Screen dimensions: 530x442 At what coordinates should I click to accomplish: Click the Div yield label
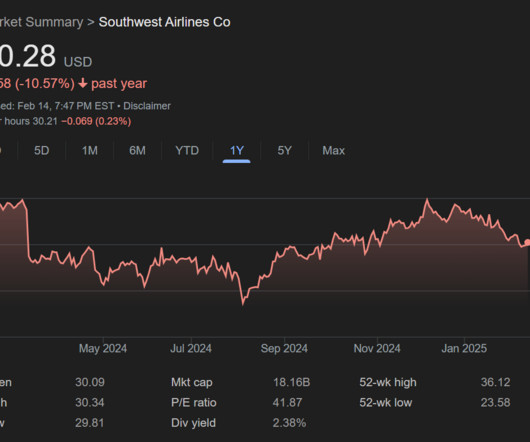(x=193, y=423)
